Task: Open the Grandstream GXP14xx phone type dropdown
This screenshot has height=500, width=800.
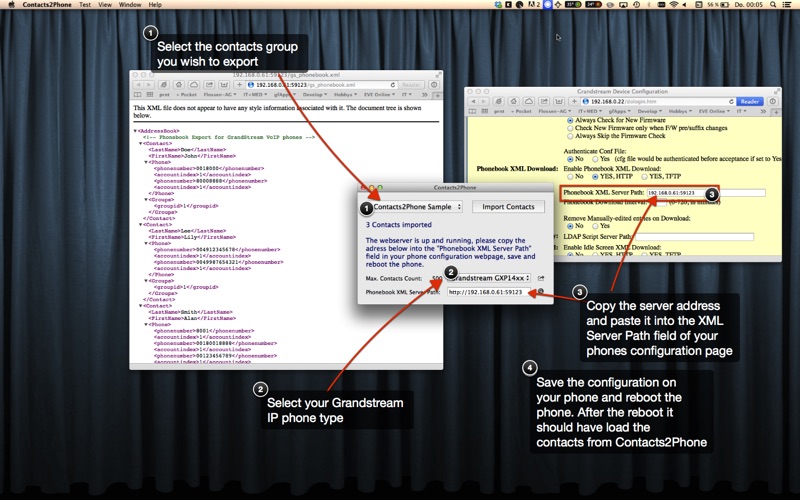Action: [490, 278]
